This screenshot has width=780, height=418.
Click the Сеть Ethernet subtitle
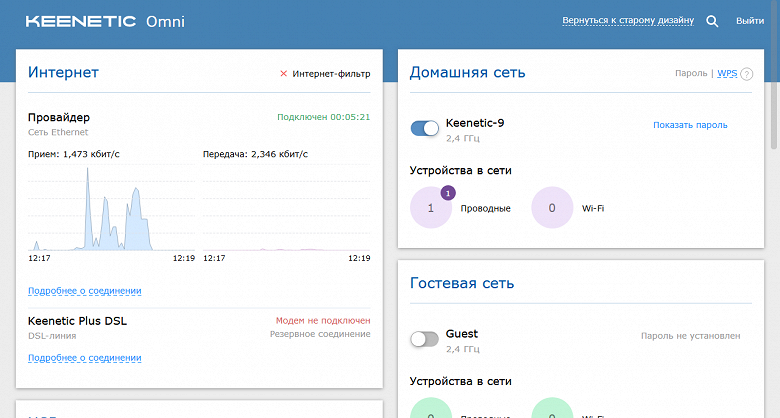[58, 132]
